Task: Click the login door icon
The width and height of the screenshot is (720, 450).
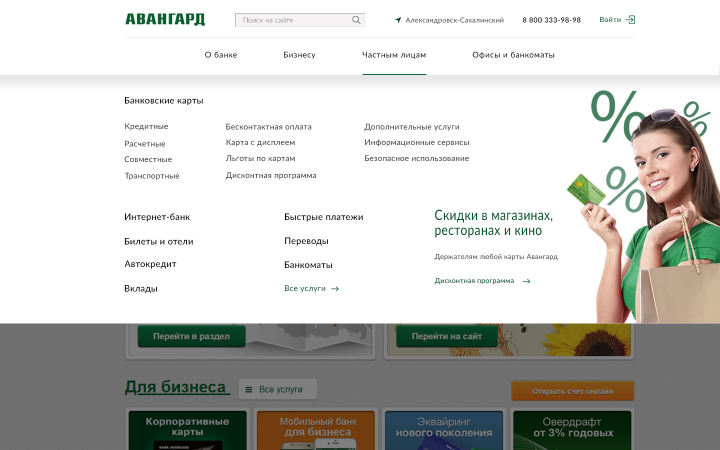Action: [x=630, y=19]
